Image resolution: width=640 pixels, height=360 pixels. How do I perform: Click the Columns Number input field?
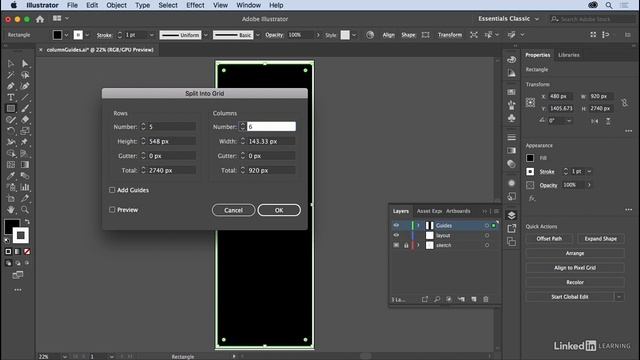click(x=271, y=127)
